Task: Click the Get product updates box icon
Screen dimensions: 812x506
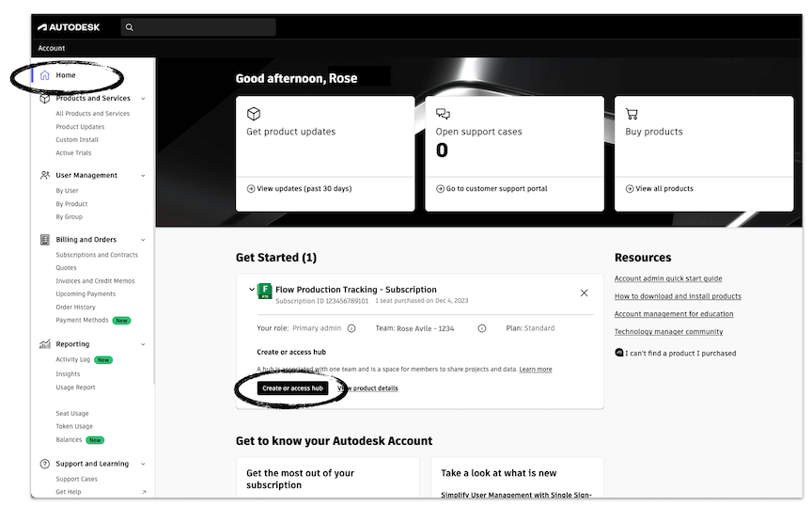Action: click(x=254, y=114)
